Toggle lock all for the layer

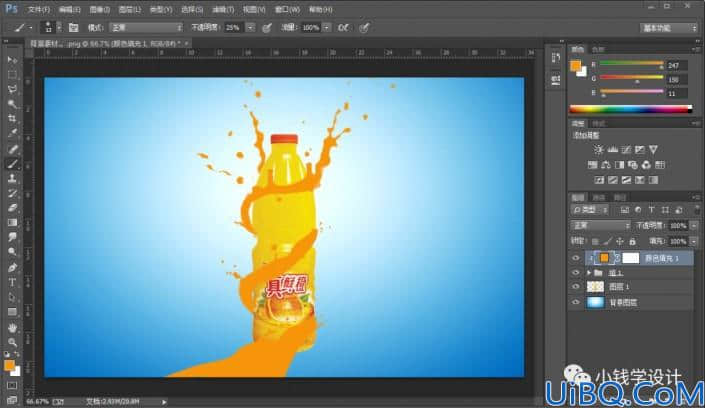(632, 242)
